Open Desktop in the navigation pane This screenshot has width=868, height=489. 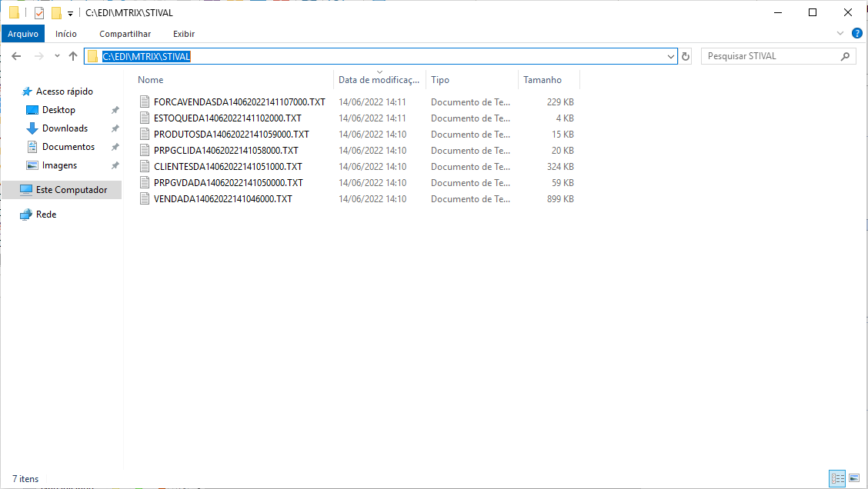(x=58, y=110)
